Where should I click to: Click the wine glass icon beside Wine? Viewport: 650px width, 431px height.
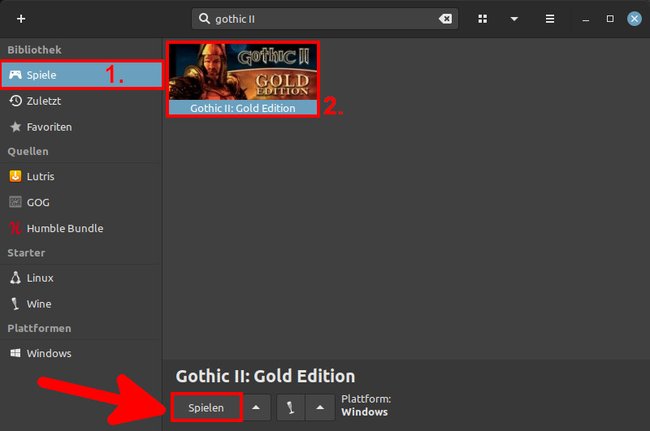[x=15, y=304]
